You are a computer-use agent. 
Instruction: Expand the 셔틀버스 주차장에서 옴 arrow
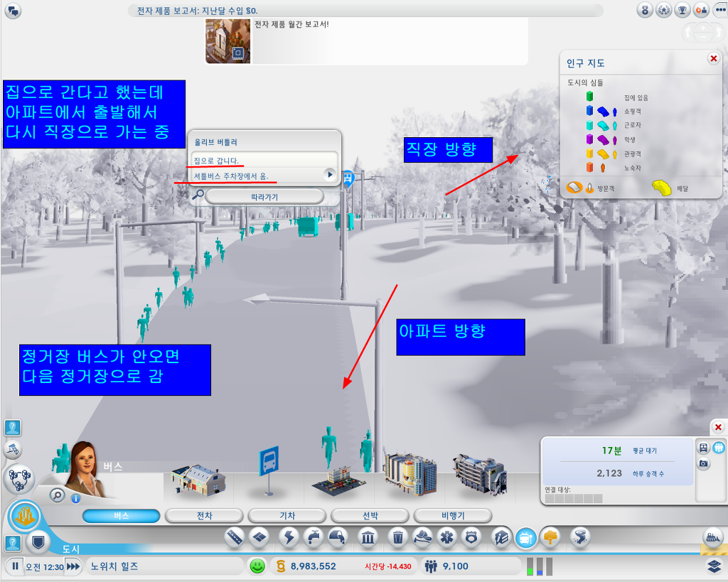[x=330, y=175]
